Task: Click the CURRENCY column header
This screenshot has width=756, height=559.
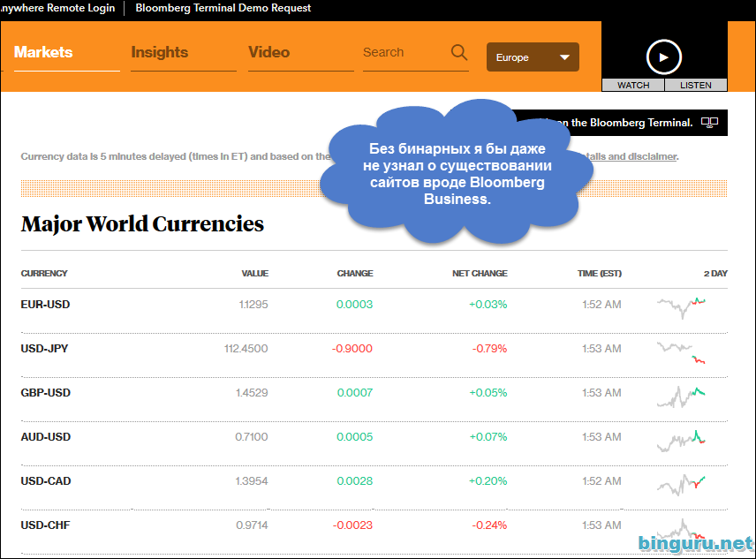Action: coord(44,273)
